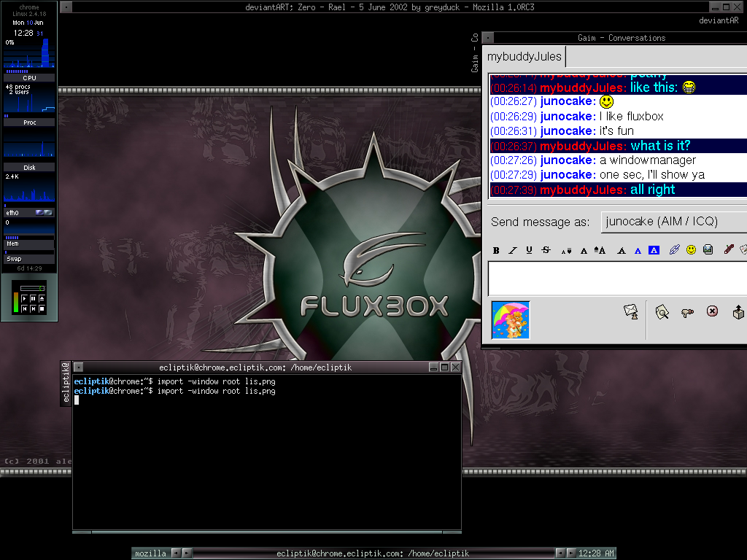Select the blue foreground text color button
Screen dimensions: 747x560
(x=638, y=250)
